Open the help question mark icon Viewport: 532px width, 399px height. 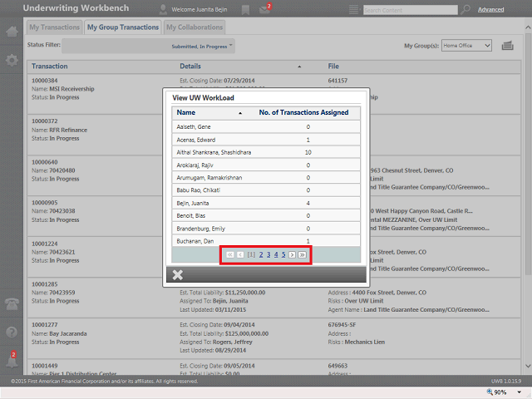pyautogui.click(x=12, y=332)
